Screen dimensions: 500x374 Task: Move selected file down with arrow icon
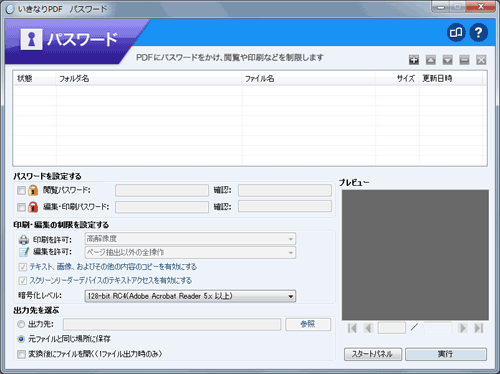[x=447, y=60]
